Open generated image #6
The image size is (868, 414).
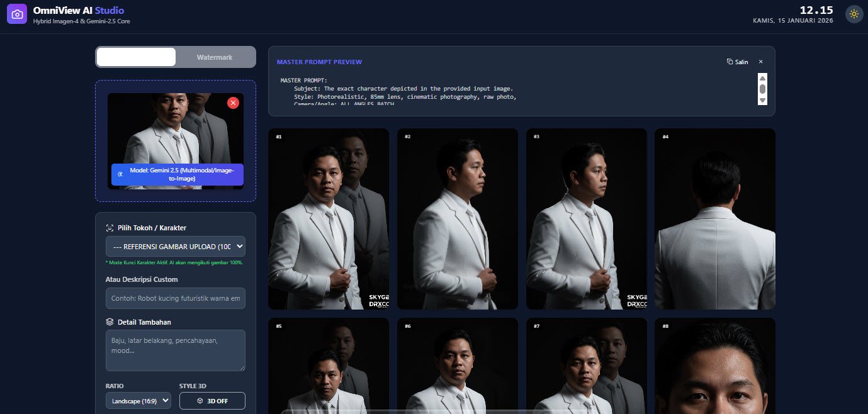coord(458,366)
